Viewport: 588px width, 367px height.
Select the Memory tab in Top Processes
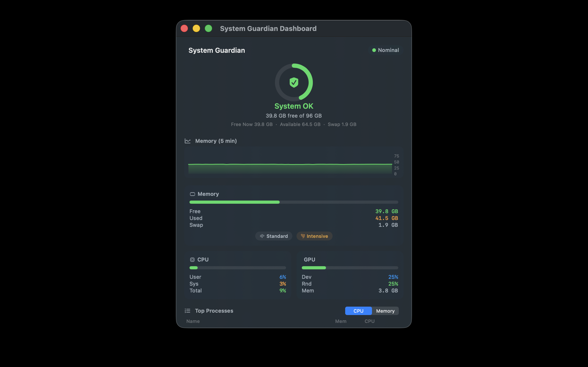[385, 311]
